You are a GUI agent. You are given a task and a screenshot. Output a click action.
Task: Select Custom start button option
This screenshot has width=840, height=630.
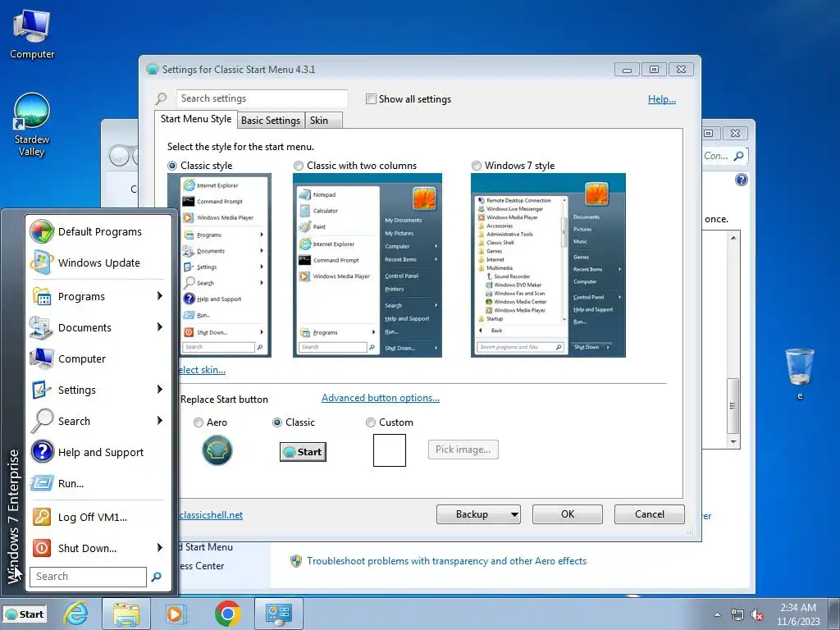(370, 422)
